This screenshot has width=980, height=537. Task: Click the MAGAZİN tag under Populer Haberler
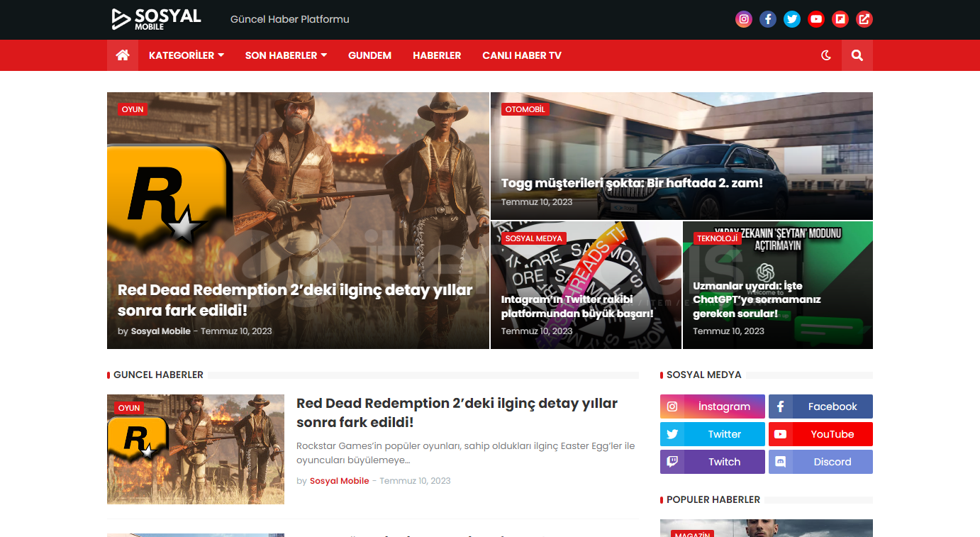tap(691, 533)
